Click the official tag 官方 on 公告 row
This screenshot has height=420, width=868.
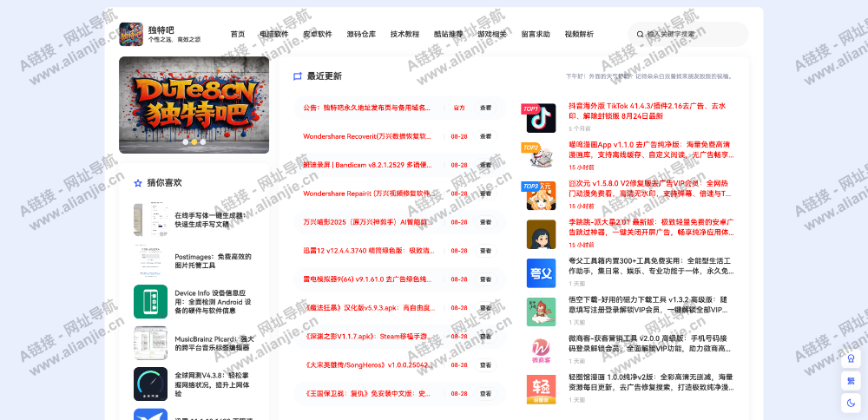(459, 108)
